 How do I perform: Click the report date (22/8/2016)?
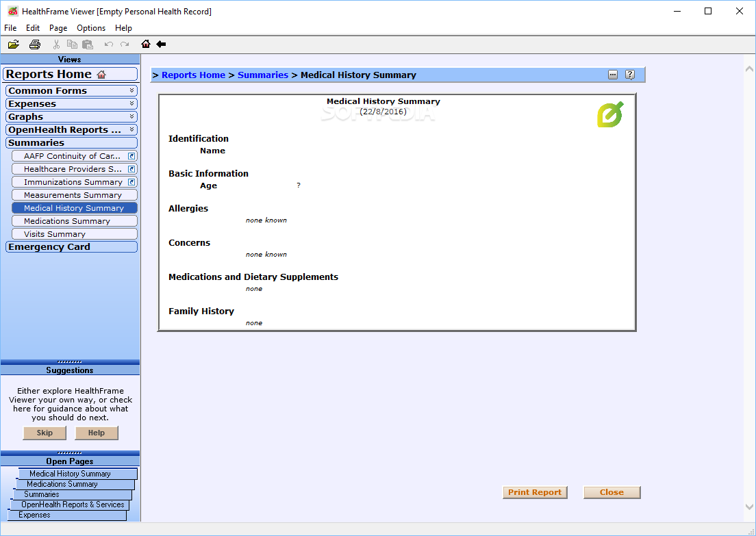[383, 112]
